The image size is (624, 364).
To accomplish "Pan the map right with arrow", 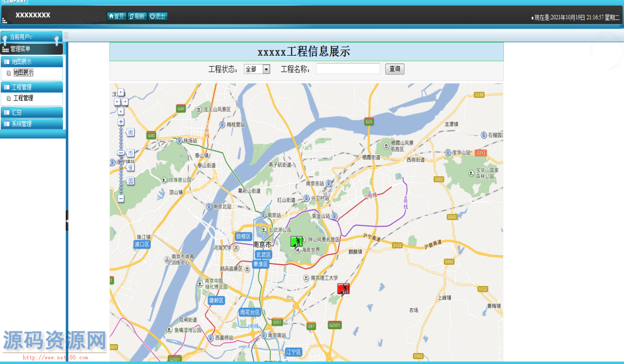I will click(x=125, y=101).
